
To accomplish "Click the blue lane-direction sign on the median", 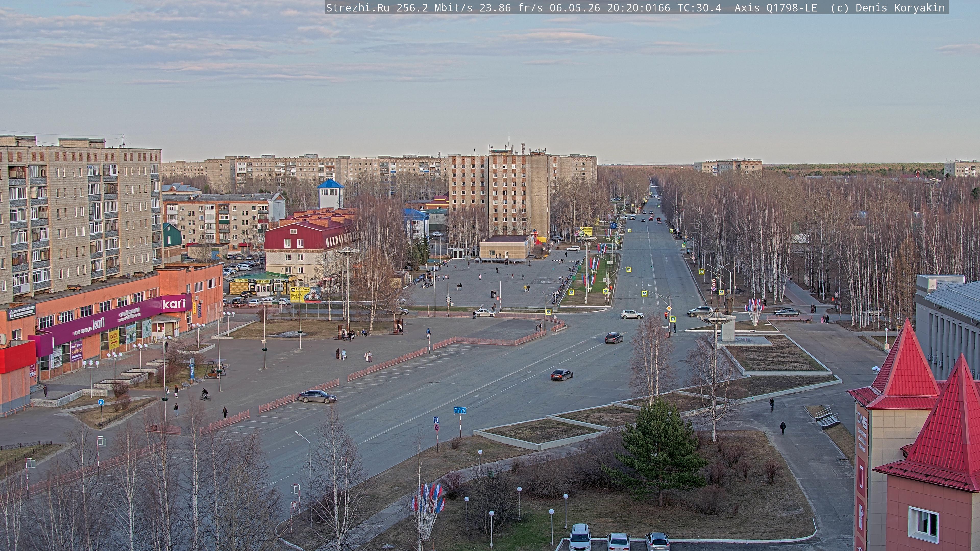I will 460,410.
